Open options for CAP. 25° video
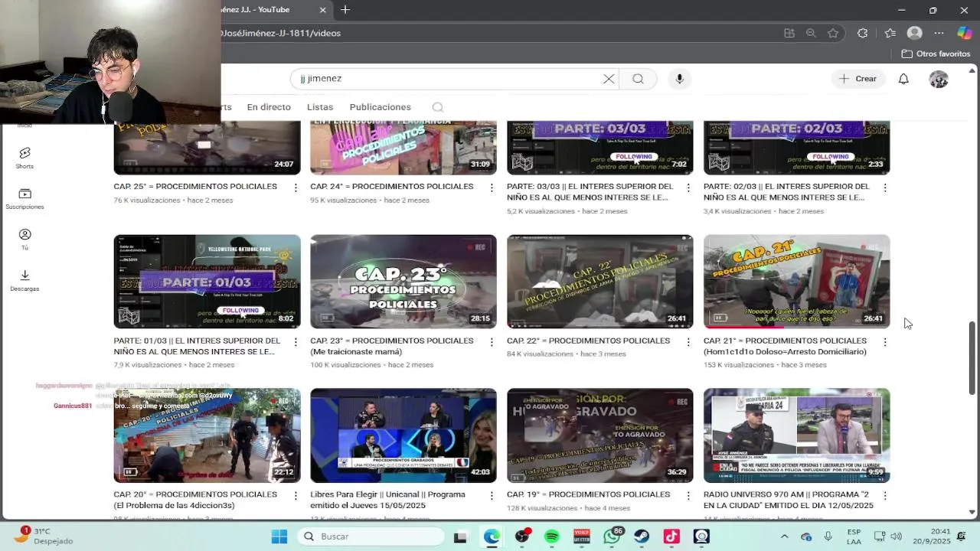Viewport: 980px width, 551px height. click(x=296, y=187)
